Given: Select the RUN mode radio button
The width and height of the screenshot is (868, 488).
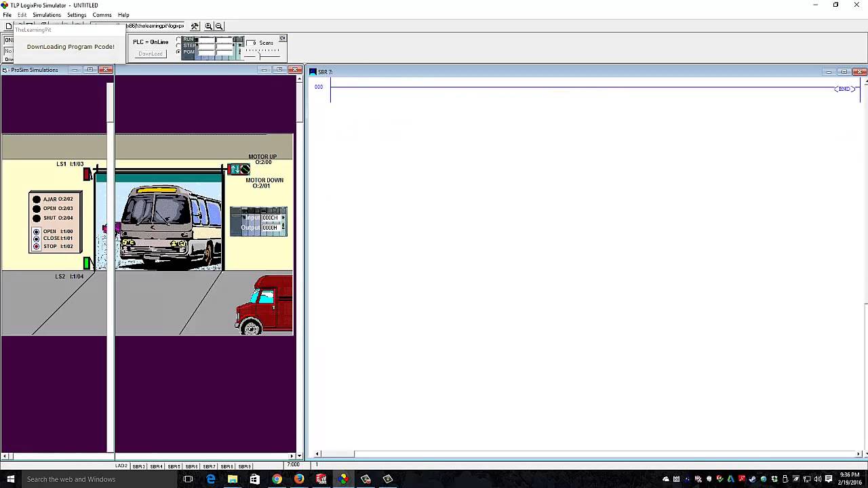Looking at the screenshot, I should click(178, 39).
